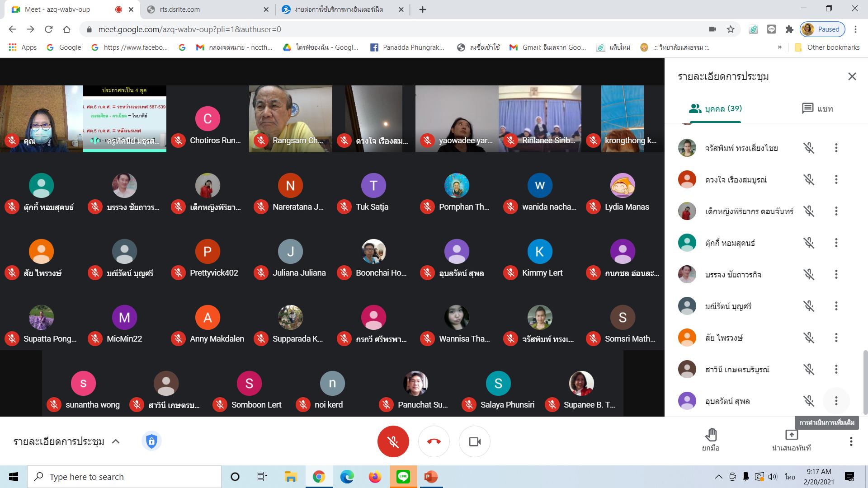Image resolution: width=868 pixels, height=488 pixels.
Task: Click the blue lock host controls icon
Action: [x=151, y=441]
